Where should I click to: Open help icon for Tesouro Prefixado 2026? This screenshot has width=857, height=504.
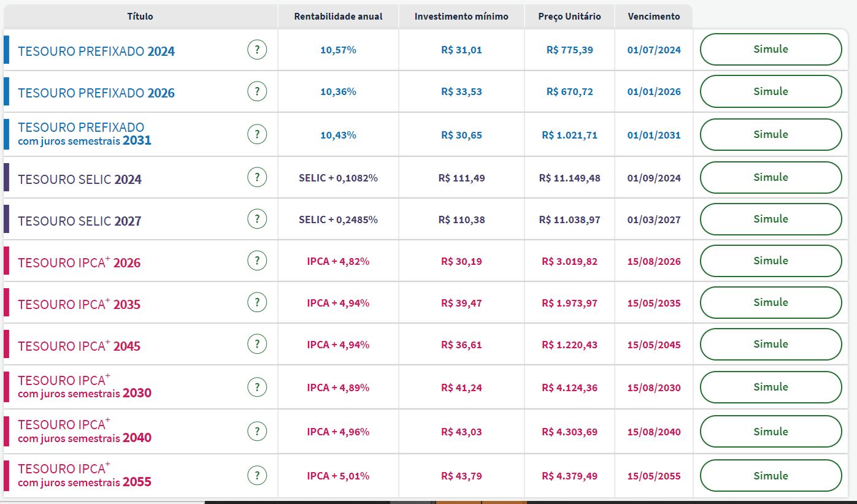(x=257, y=91)
